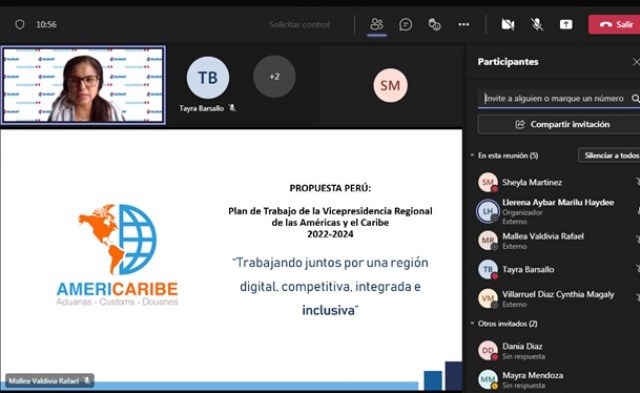This screenshot has width=640, height=393.
Task: Click the Sin respuesta status under Dania Diaz
Action: tap(524, 356)
